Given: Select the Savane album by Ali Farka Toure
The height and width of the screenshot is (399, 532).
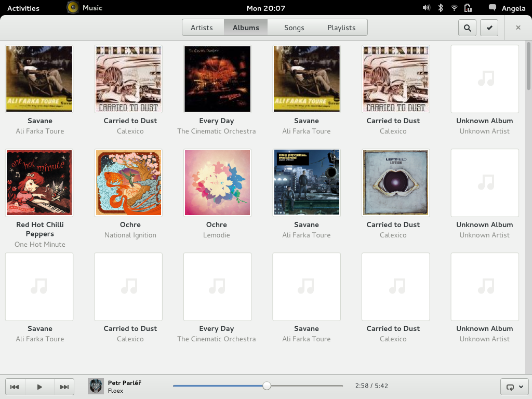Looking at the screenshot, I should tap(39, 79).
